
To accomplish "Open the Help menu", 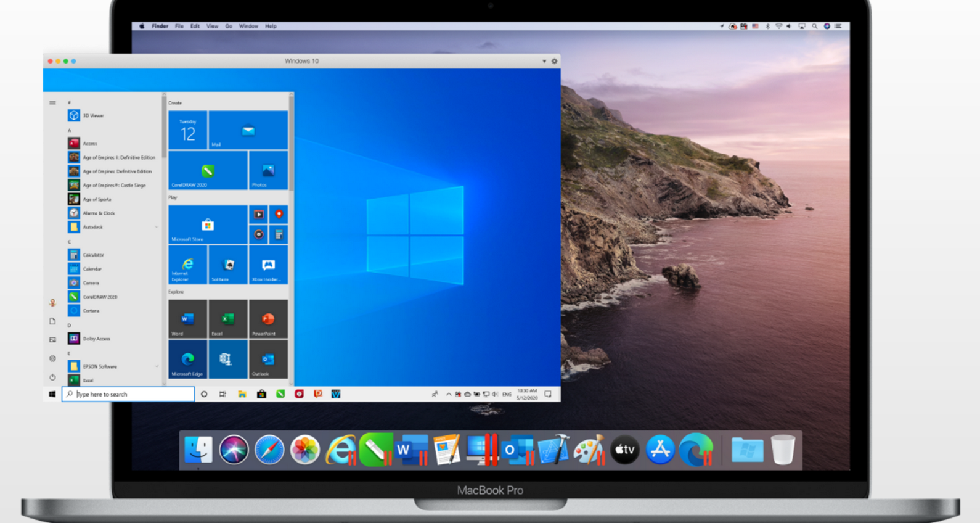I will pos(271,27).
